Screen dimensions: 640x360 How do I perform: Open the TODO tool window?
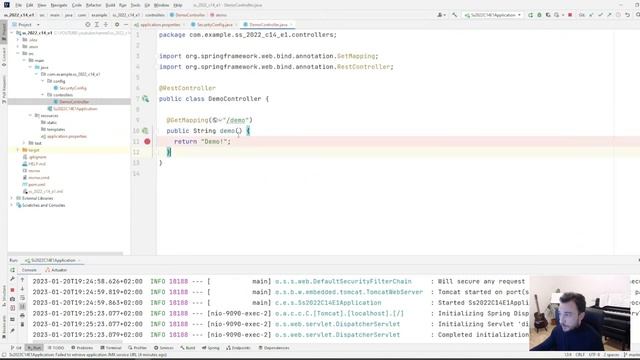(56, 348)
